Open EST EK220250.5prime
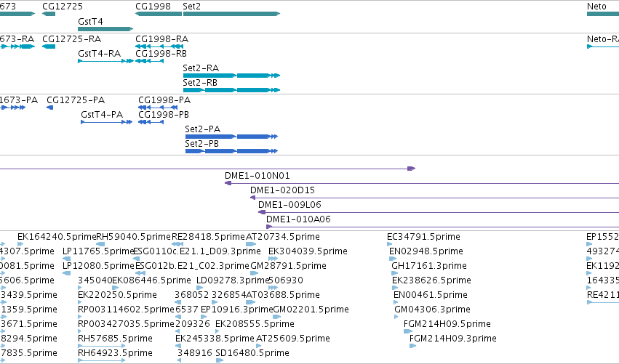 click(x=117, y=296)
